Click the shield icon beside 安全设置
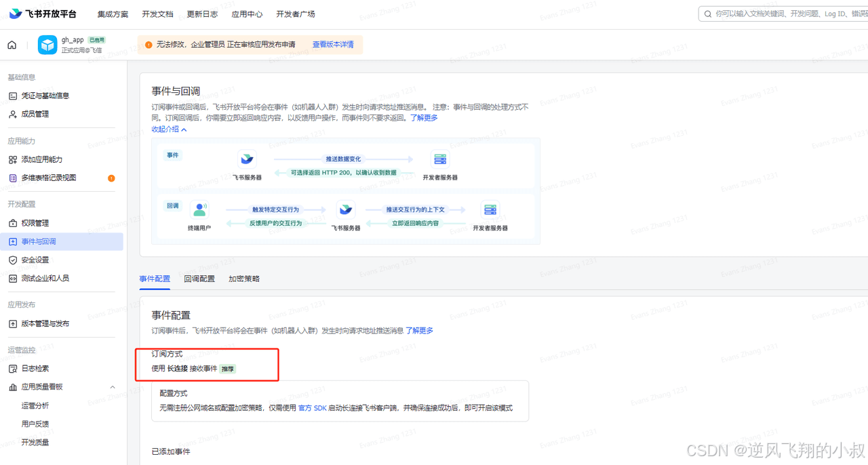The image size is (868, 465). point(13,260)
